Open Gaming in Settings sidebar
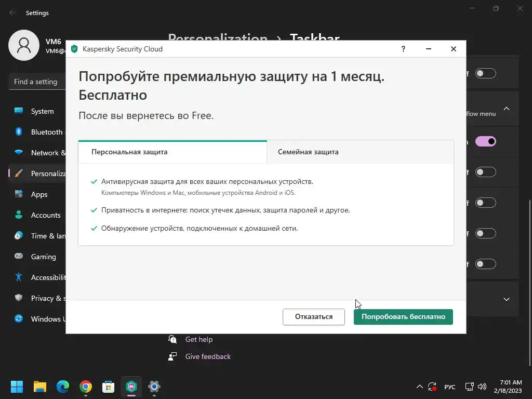The height and width of the screenshot is (399, 532). [x=37, y=257]
